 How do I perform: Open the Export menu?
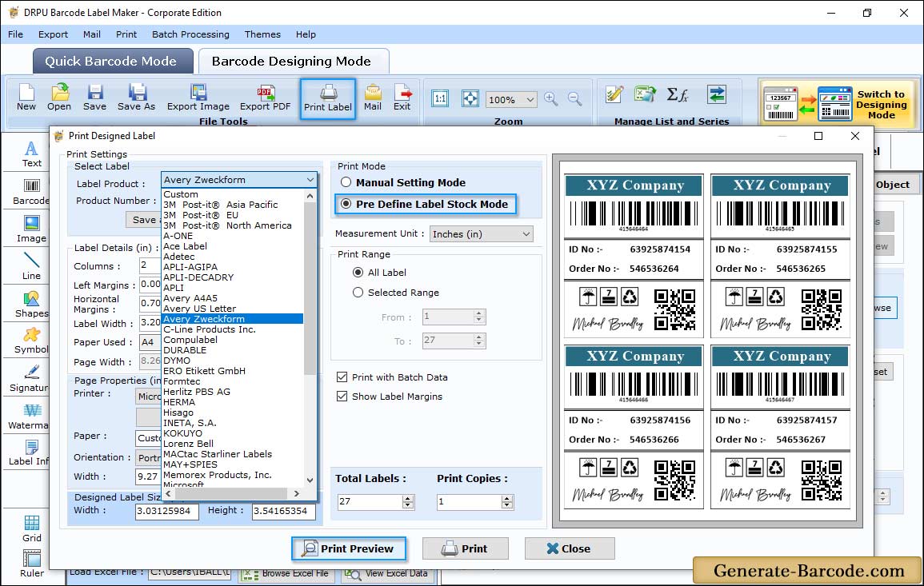(x=53, y=34)
